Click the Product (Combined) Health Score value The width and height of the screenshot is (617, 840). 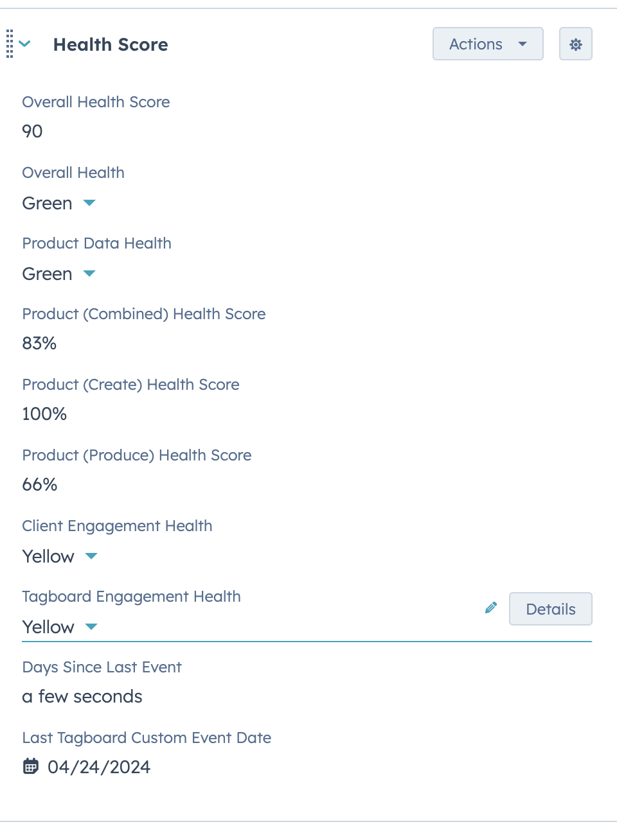(39, 343)
